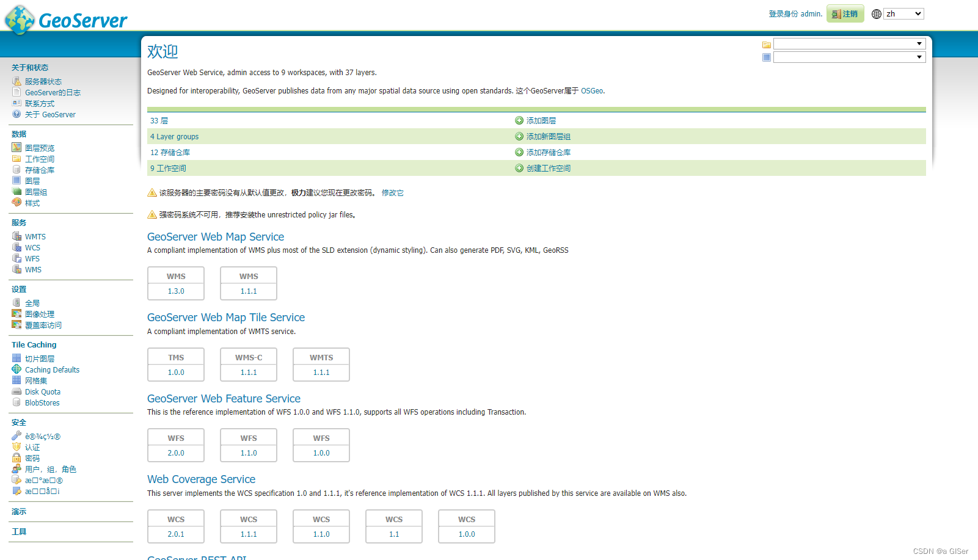This screenshot has width=978, height=560.
Task: Click the WCS service icon in sidebar
Action: tap(16, 247)
